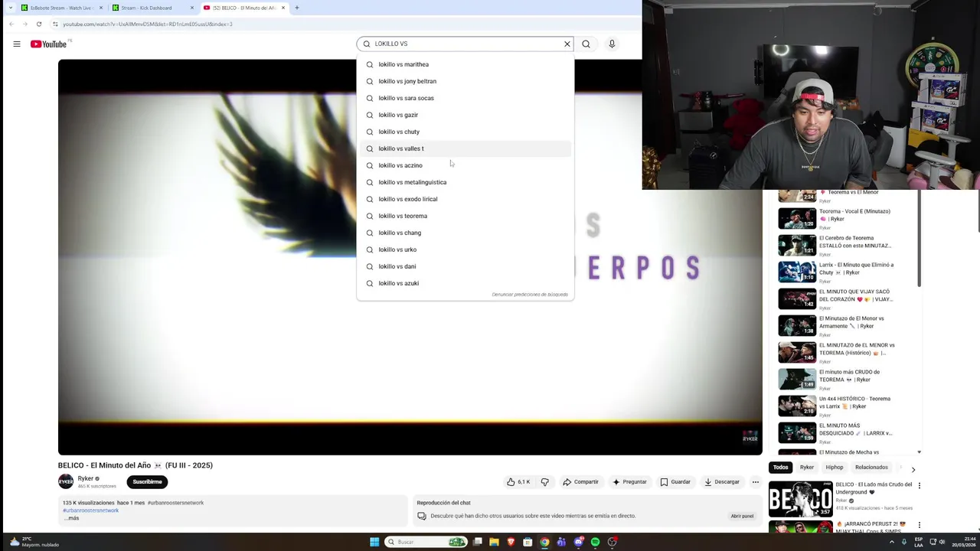Open options for 'BELICO - El Lado más Crudo' video
The image size is (980, 551).
[920, 485]
